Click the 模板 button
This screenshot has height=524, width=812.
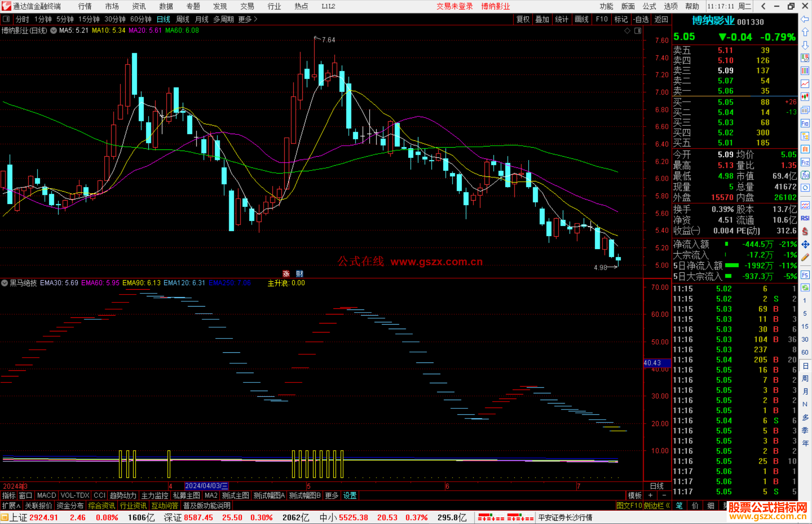635,495
